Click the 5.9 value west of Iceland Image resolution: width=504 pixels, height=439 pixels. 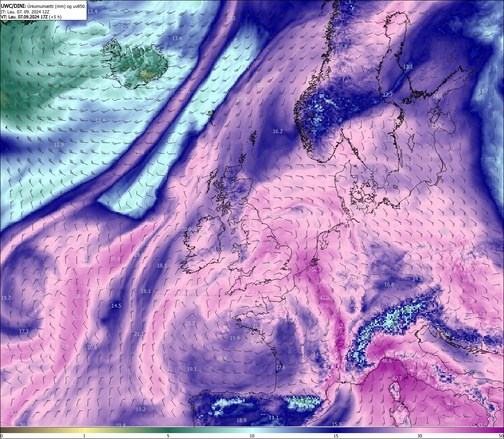87,73
